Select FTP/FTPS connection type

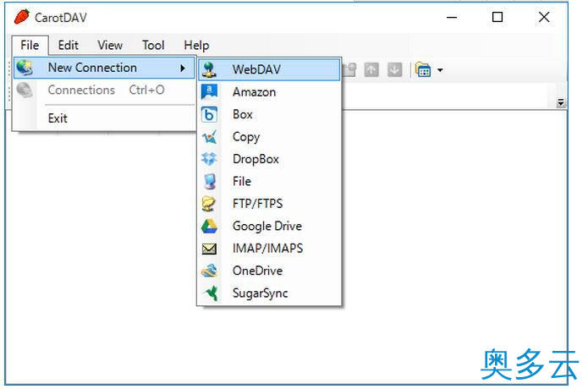point(269,204)
